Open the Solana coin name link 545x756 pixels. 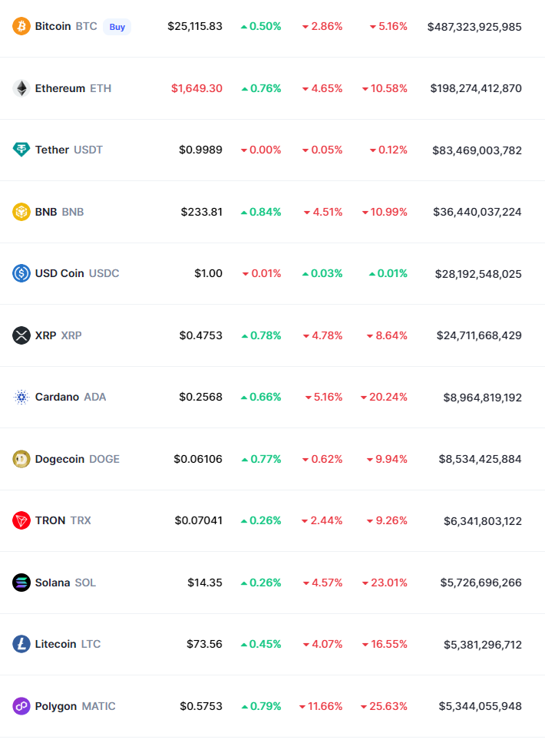point(52,583)
